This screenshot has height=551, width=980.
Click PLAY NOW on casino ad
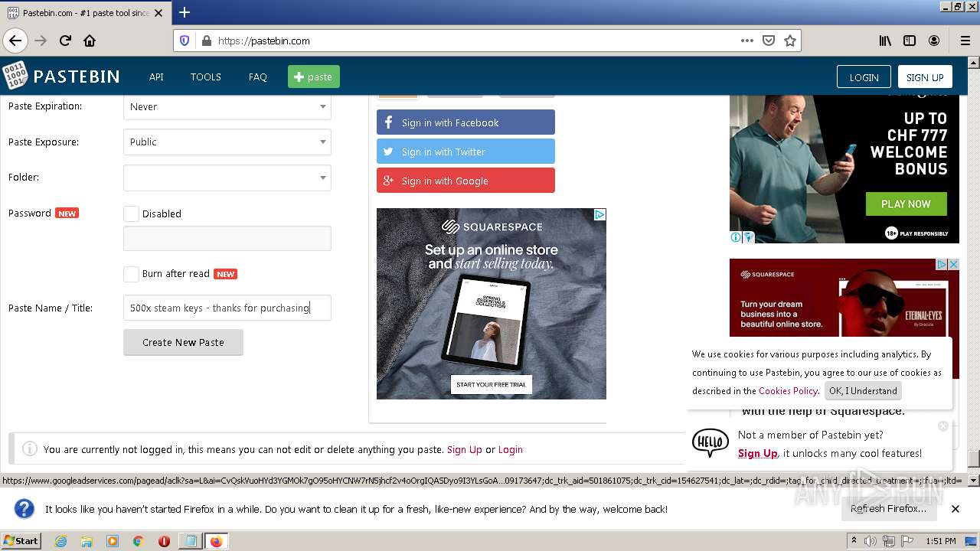coord(906,204)
